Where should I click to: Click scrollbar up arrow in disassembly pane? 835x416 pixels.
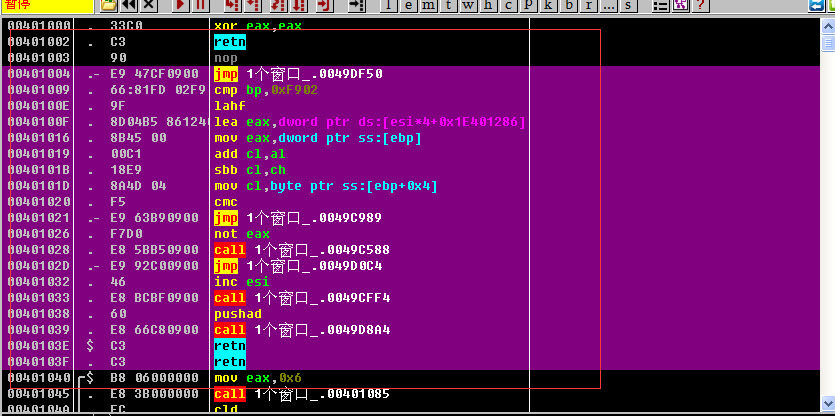[828, 27]
